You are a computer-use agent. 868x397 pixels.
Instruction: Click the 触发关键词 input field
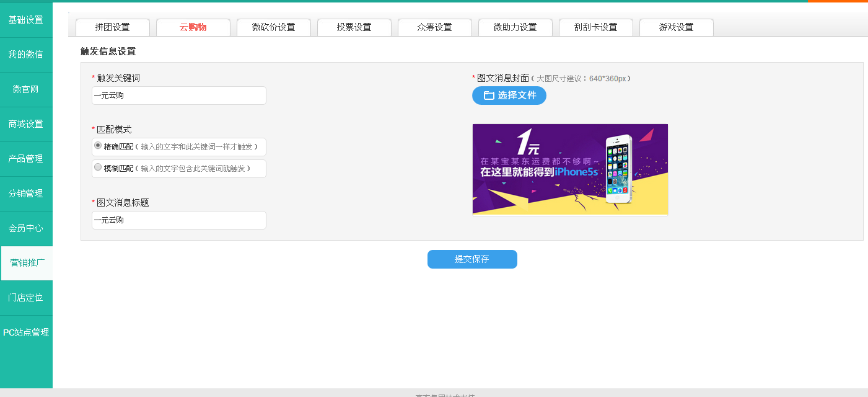(x=179, y=96)
